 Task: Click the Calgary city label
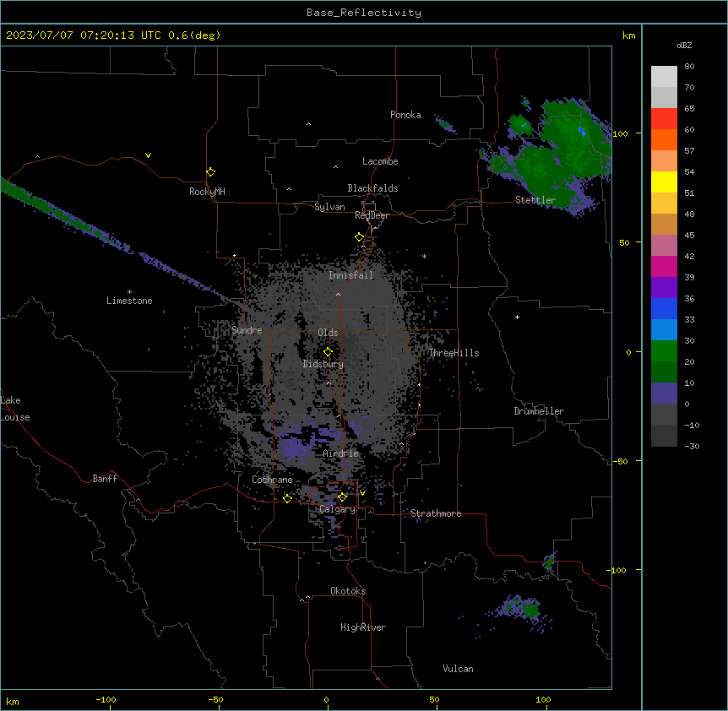click(x=337, y=509)
